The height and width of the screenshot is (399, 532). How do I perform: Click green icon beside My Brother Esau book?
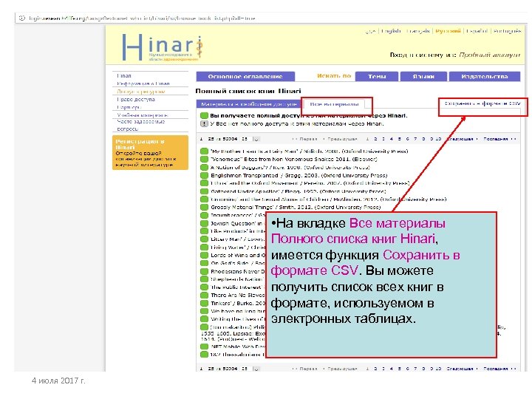tap(204, 151)
